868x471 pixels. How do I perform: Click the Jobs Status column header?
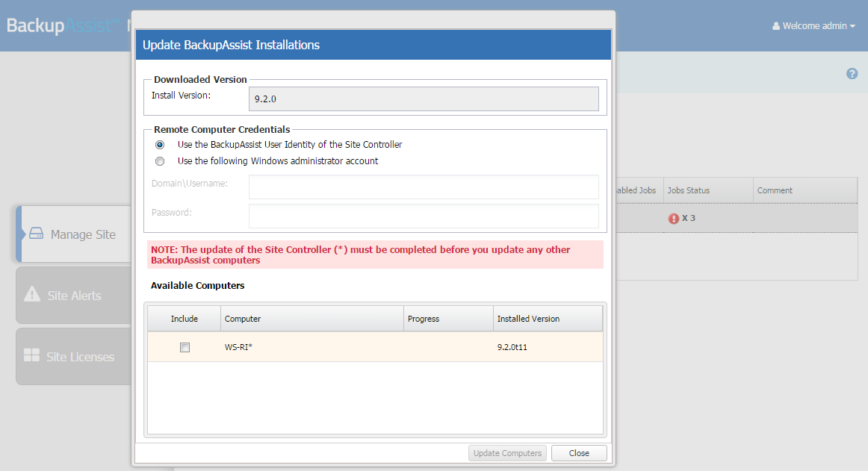pos(709,190)
